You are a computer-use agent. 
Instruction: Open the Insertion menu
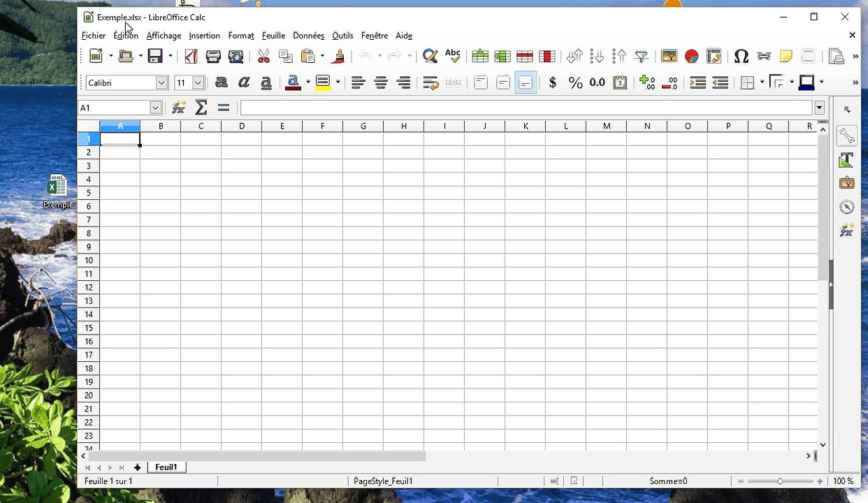[204, 36]
